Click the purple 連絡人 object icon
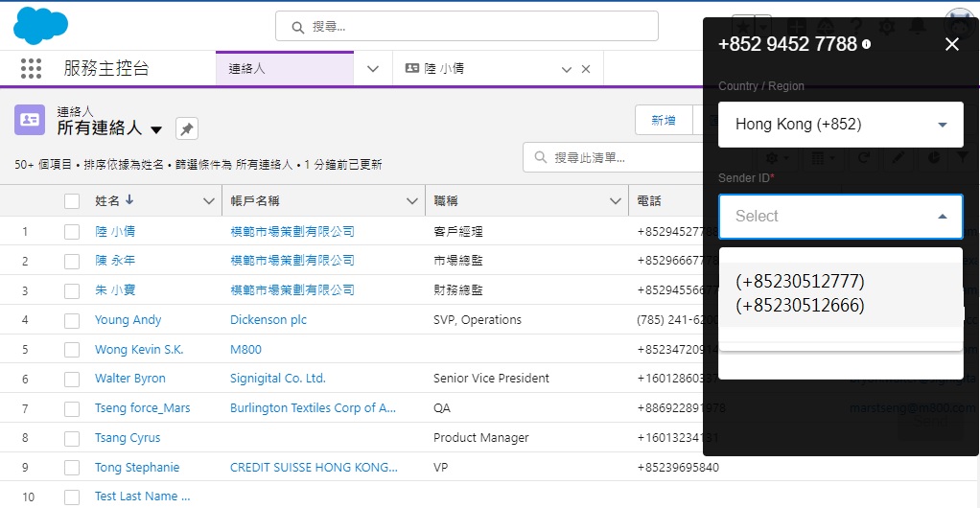 [x=30, y=120]
